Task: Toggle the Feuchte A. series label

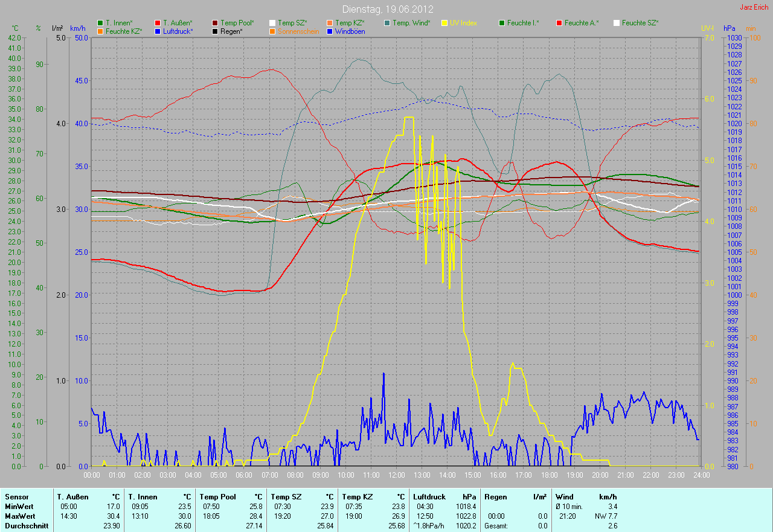Action: pos(582,23)
